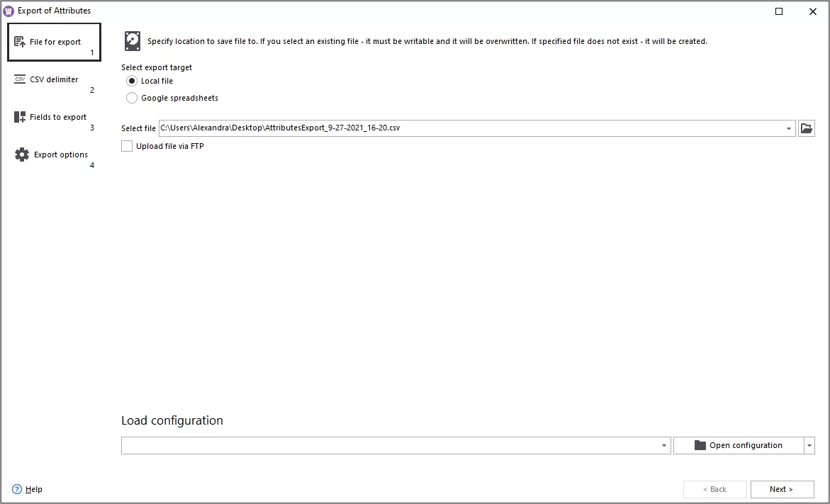Enable Upload file via FTP
Viewport: 830px width, 504px height.
(127, 145)
